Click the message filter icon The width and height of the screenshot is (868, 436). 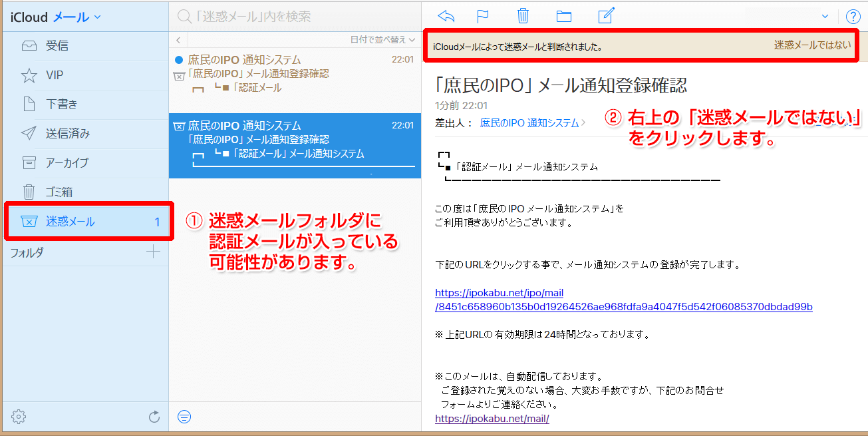click(184, 417)
